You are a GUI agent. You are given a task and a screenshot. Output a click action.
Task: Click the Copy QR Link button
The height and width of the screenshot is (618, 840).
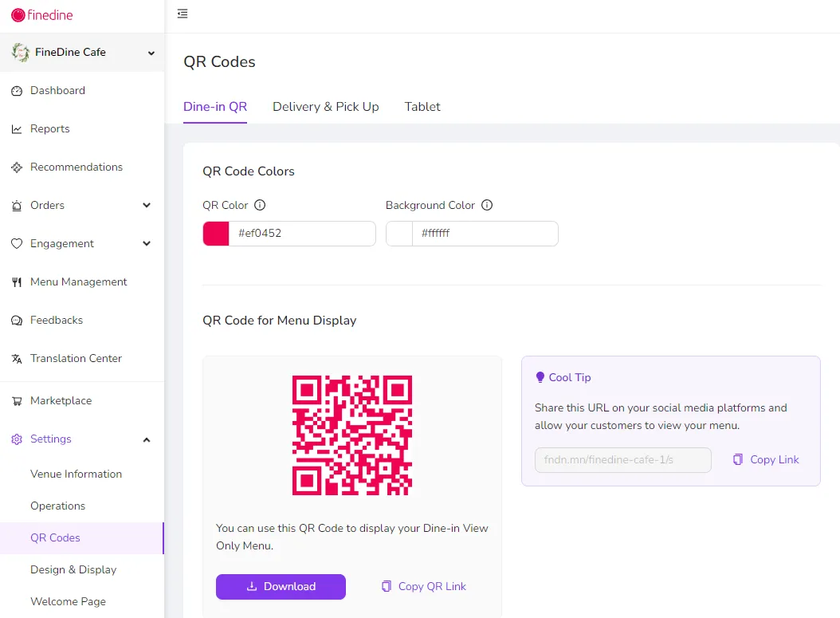point(424,586)
